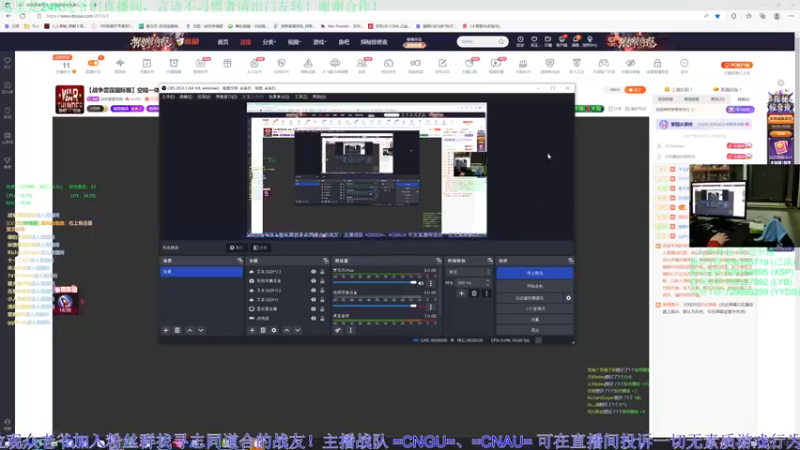
Task: Hide the last source in Sources list
Action: 313,318
